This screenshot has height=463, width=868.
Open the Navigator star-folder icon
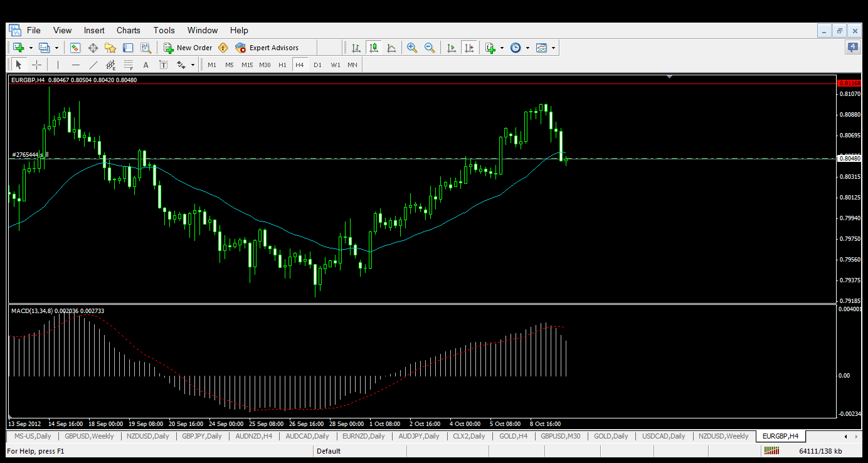(110, 48)
